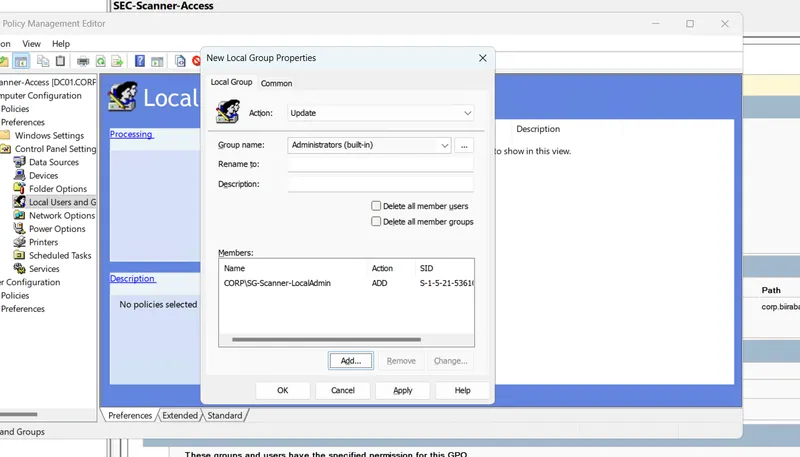
Task: Click the Description column header in background list
Action: (538, 129)
